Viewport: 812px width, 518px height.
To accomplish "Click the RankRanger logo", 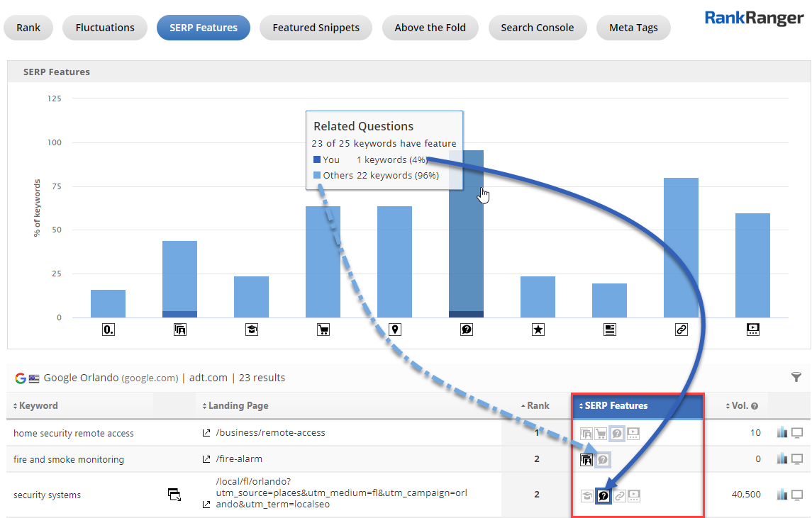I will (x=754, y=18).
